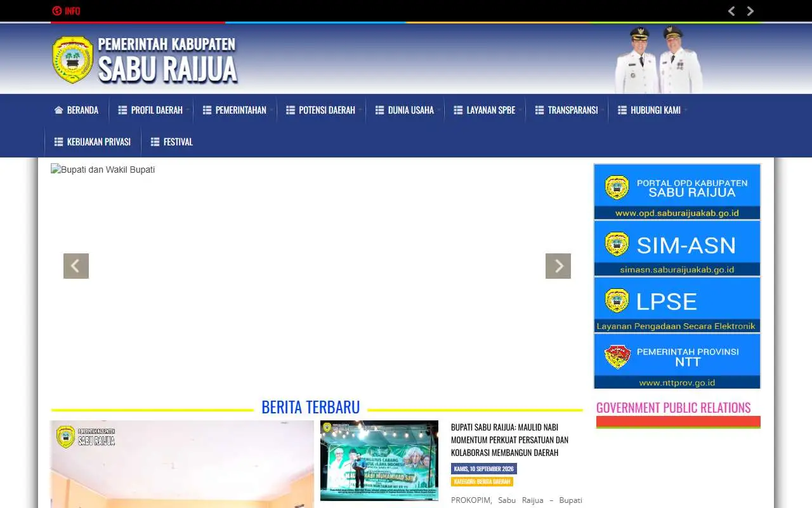Click the Kategori: Berita Daerah tag
812x508 pixels.
click(x=482, y=482)
